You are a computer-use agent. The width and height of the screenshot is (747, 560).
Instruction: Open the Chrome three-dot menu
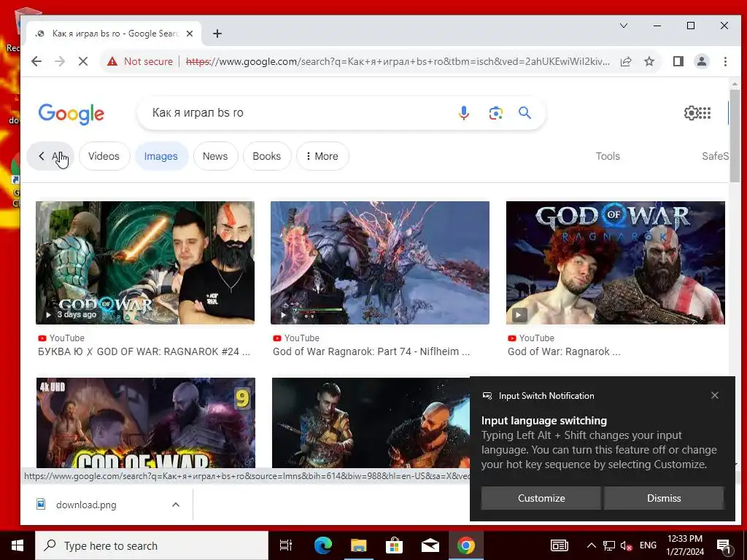click(x=725, y=61)
